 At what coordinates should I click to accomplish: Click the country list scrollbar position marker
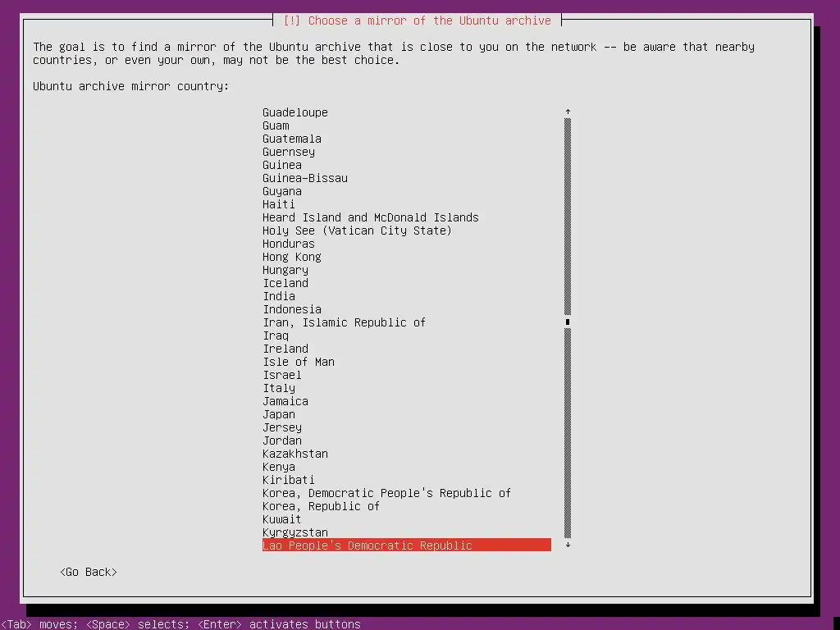(568, 322)
